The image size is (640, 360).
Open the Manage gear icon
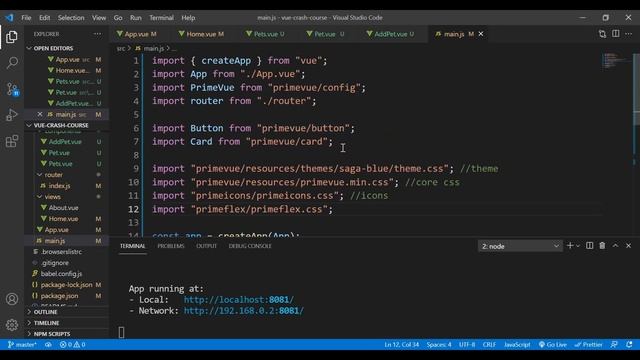(x=12, y=324)
